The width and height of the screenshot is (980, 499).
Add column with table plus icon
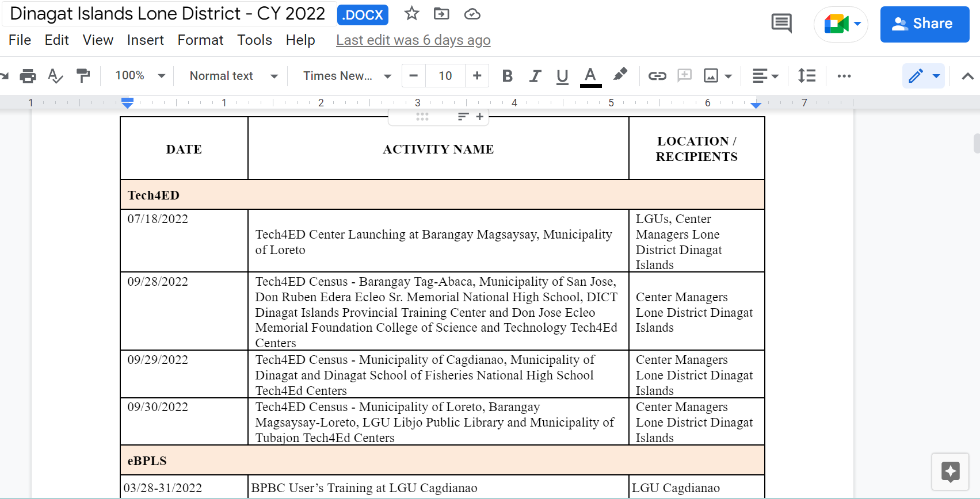pyautogui.click(x=479, y=117)
